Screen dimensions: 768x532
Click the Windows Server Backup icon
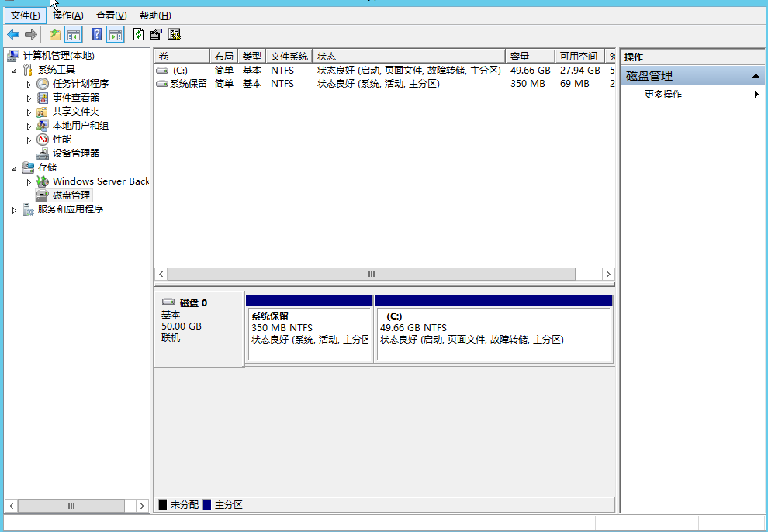coord(43,181)
